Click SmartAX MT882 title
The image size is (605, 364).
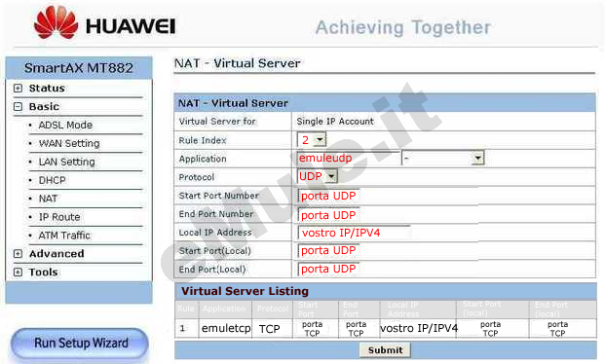click(79, 68)
